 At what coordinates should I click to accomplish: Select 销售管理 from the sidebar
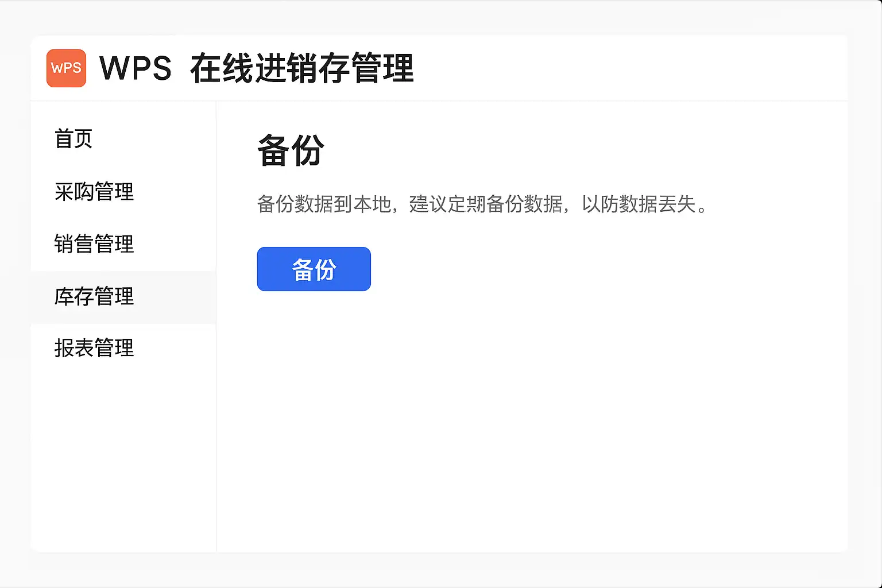94,244
